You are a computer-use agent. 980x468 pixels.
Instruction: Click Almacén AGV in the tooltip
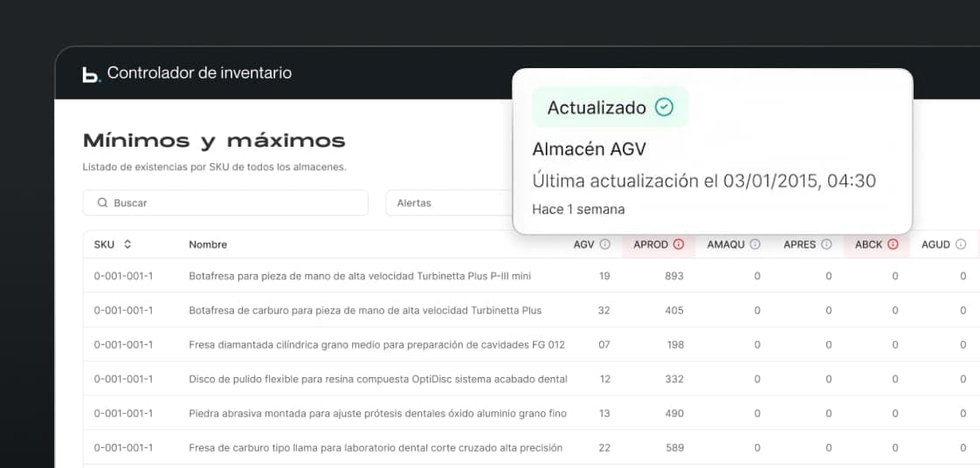[589, 149]
